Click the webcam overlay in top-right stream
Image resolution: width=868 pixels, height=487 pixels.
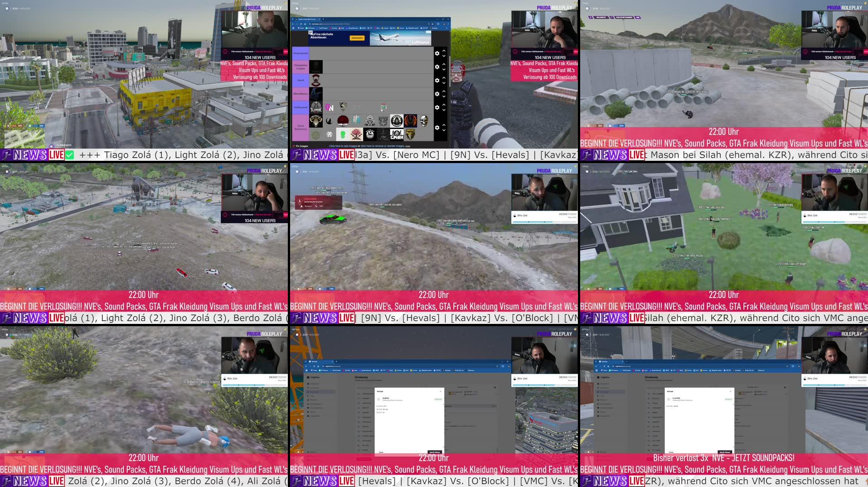[x=834, y=29]
